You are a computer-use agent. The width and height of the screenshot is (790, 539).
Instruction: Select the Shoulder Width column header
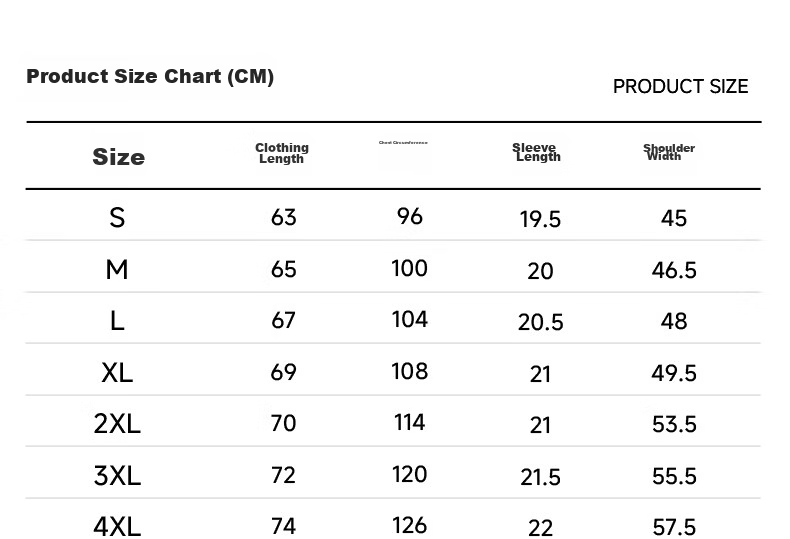(669, 152)
